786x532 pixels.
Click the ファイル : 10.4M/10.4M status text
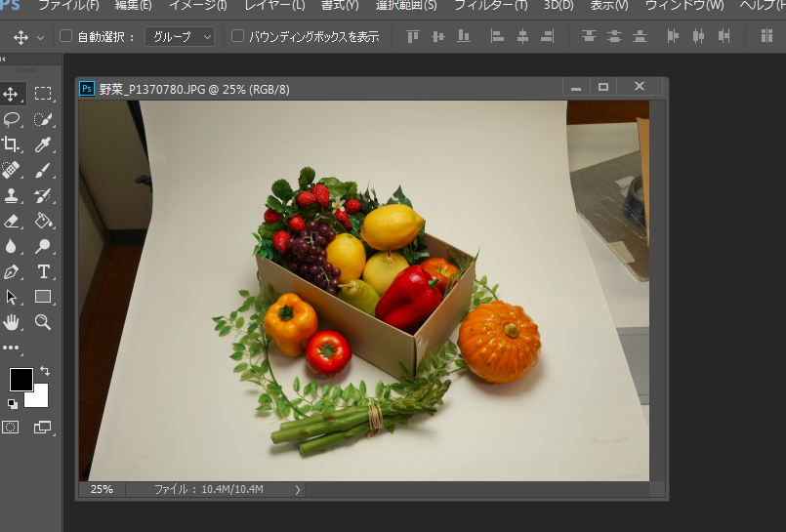coord(209,489)
